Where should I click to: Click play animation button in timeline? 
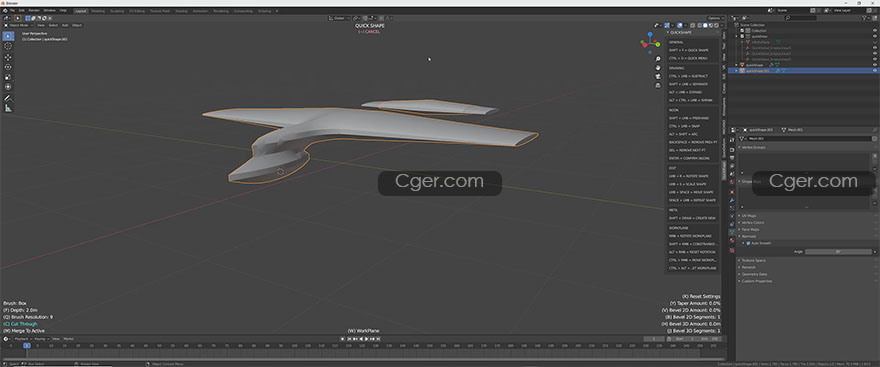pyautogui.click(x=366, y=339)
